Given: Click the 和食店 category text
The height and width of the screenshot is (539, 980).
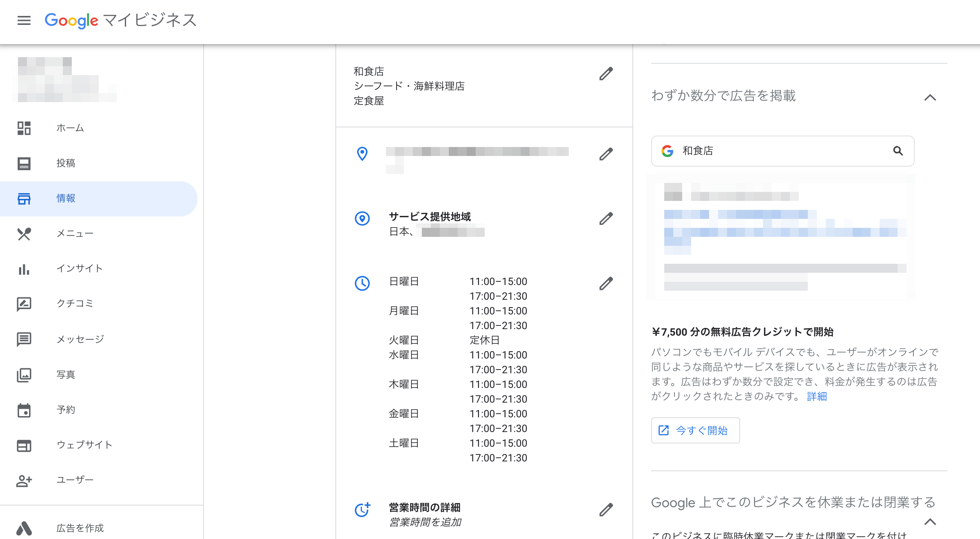Looking at the screenshot, I should [x=369, y=71].
